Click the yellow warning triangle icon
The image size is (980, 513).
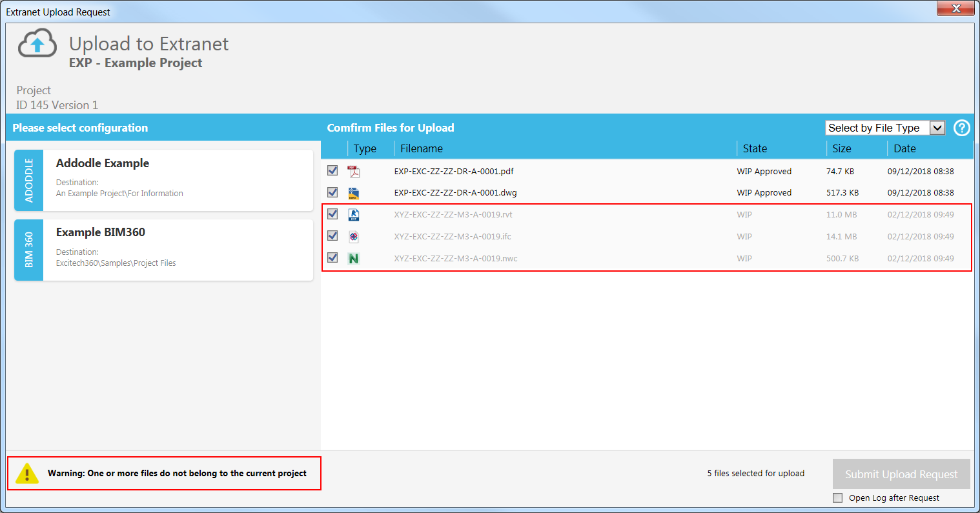(27, 474)
